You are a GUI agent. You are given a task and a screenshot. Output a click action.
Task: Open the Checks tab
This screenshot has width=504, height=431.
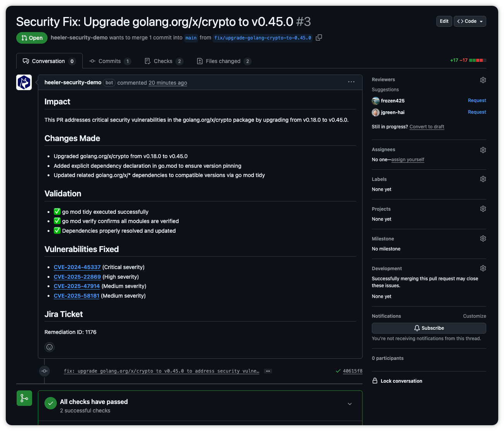tap(163, 61)
